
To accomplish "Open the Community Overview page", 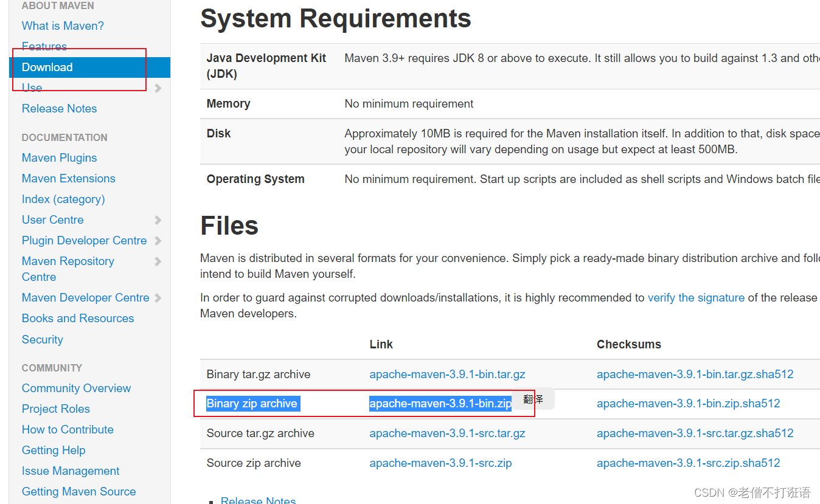I will pyautogui.click(x=76, y=388).
